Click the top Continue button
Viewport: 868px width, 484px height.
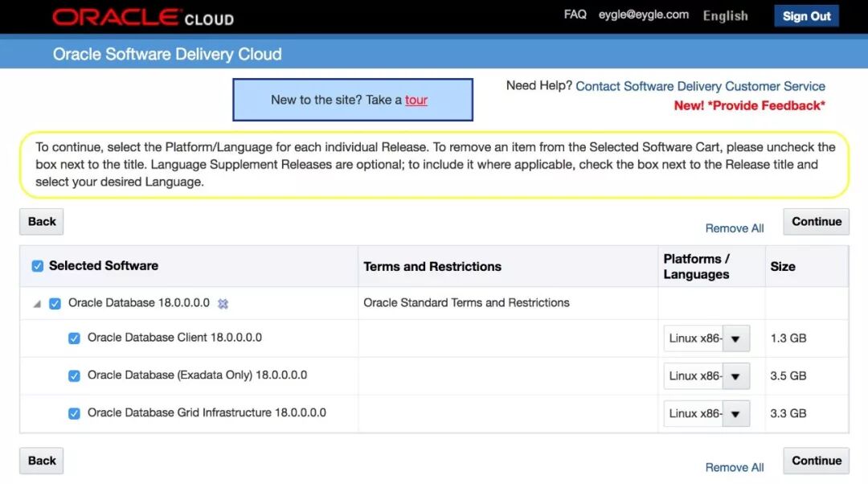coord(816,222)
